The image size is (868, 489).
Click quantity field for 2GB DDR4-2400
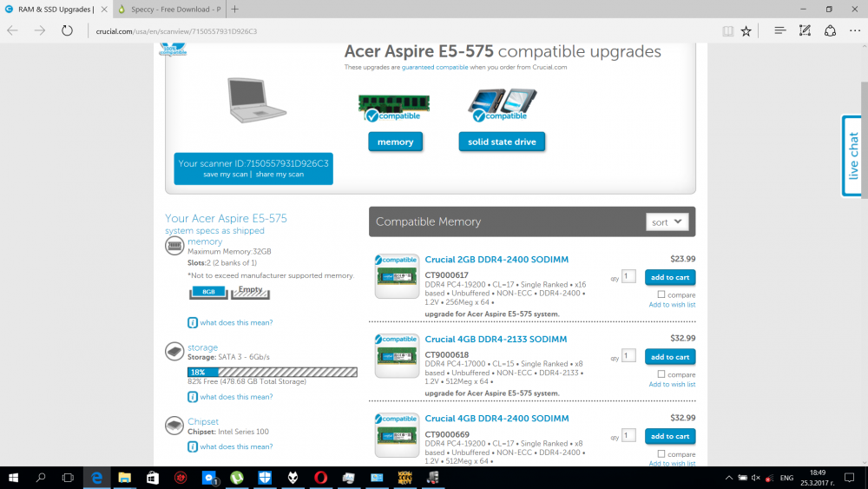(628, 276)
